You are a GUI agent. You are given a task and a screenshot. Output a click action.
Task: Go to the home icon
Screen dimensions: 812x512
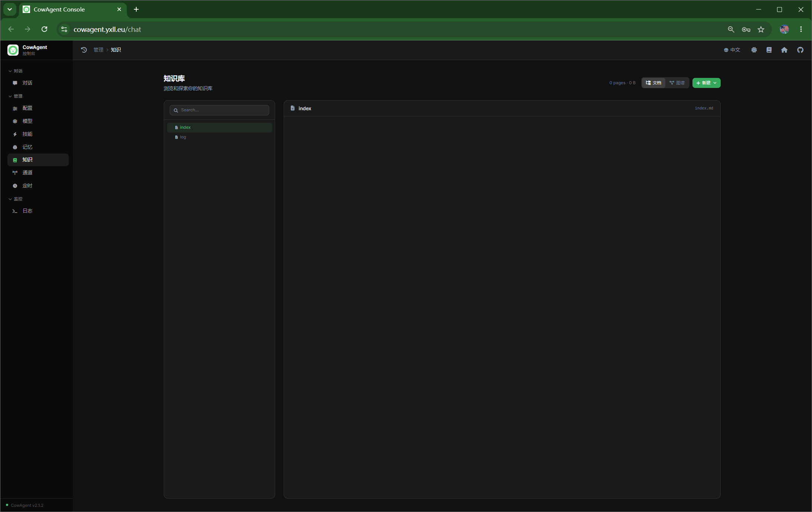[x=784, y=50]
